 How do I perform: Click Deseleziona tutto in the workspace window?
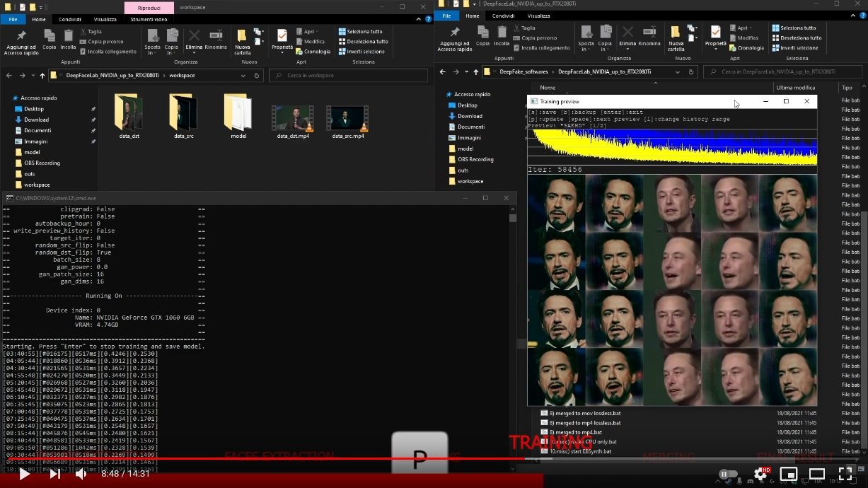tap(364, 42)
